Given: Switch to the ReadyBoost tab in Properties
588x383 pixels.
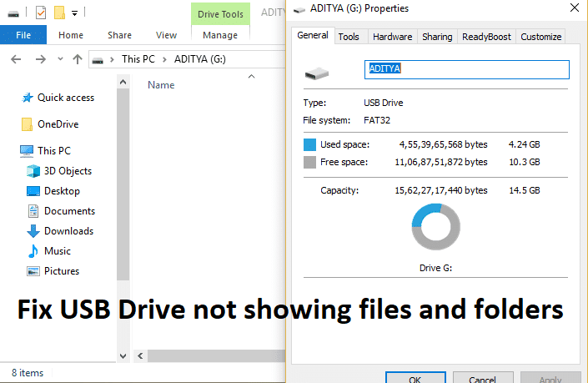Looking at the screenshot, I should pyautogui.click(x=486, y=37).
